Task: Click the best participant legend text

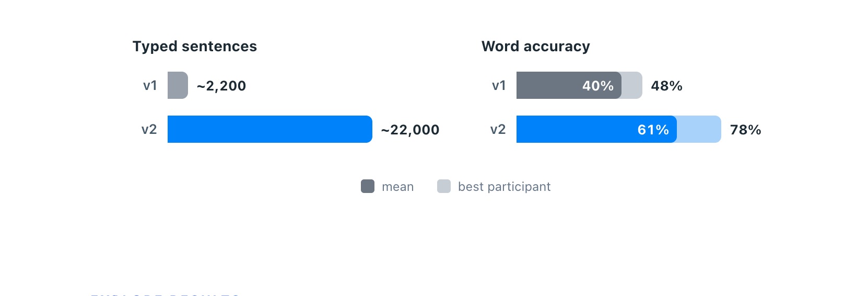Action: 505,187
